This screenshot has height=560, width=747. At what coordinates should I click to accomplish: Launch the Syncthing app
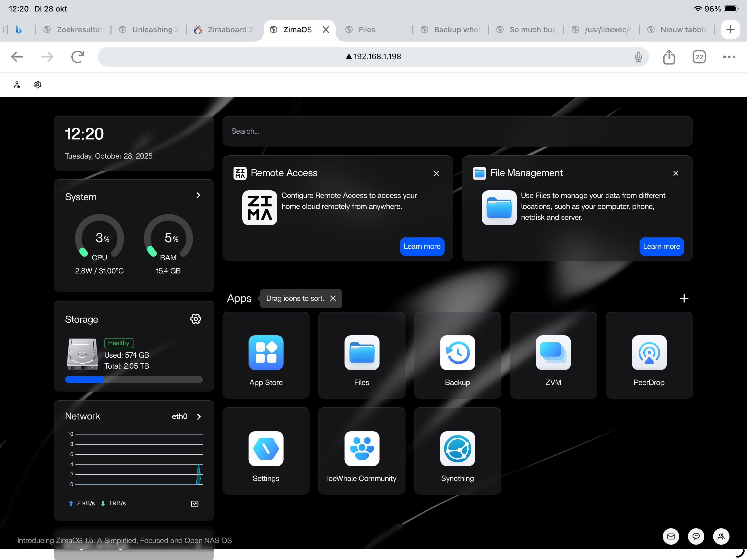click(x=457, y=448)
